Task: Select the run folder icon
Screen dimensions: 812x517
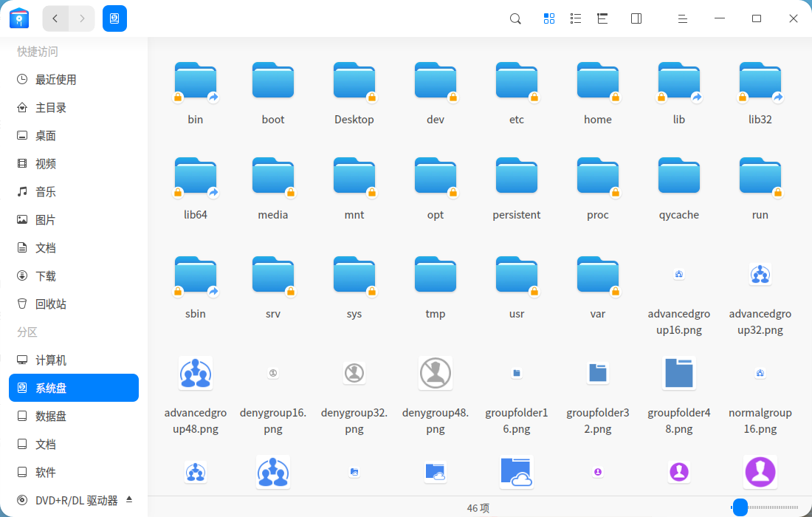Action: click(760, 177)
